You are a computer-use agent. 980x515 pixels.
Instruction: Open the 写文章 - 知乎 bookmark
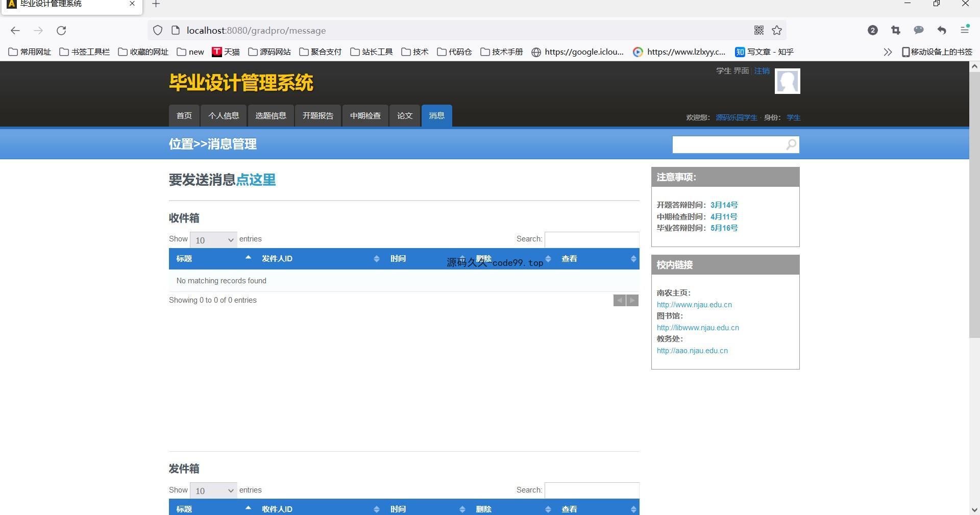[x=764, y=52]
